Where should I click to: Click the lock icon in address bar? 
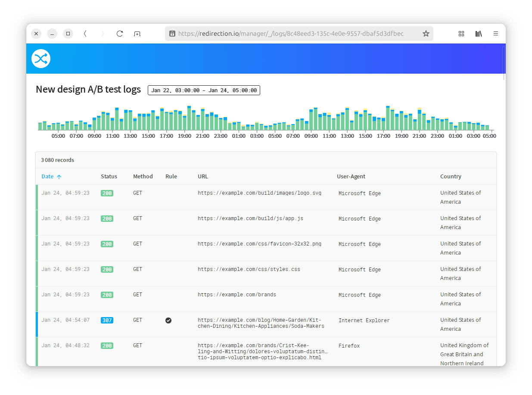172,34
